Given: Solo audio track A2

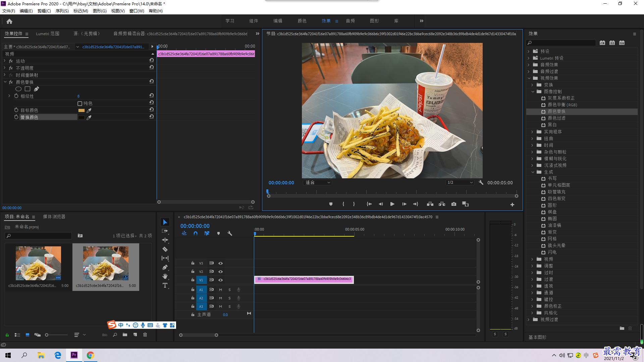Looking at the screenshot, I should (229, 298).
